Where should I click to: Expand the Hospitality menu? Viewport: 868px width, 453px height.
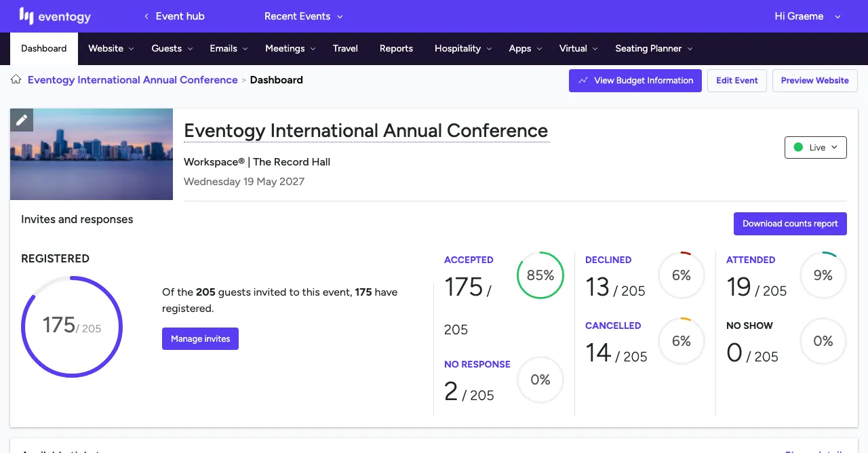pyautogui.click(x=463, y=49)
